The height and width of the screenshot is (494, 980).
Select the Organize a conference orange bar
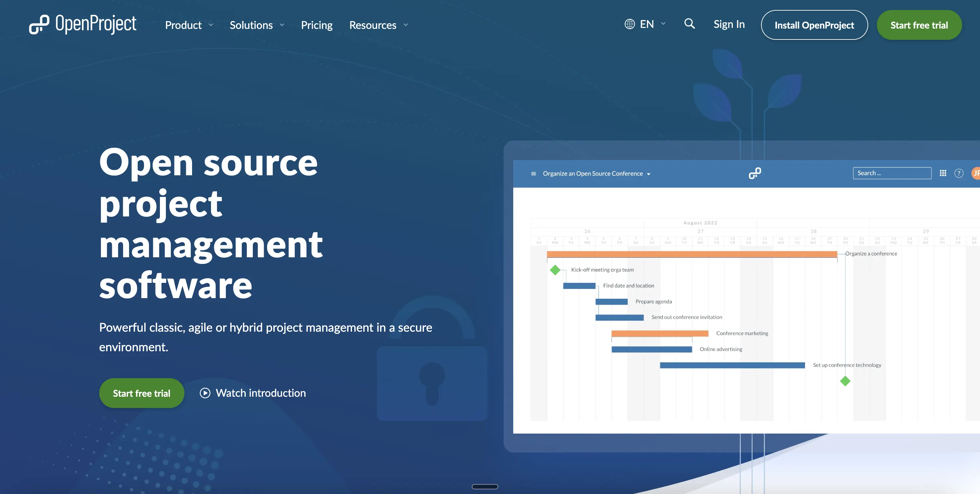(692, 254)
